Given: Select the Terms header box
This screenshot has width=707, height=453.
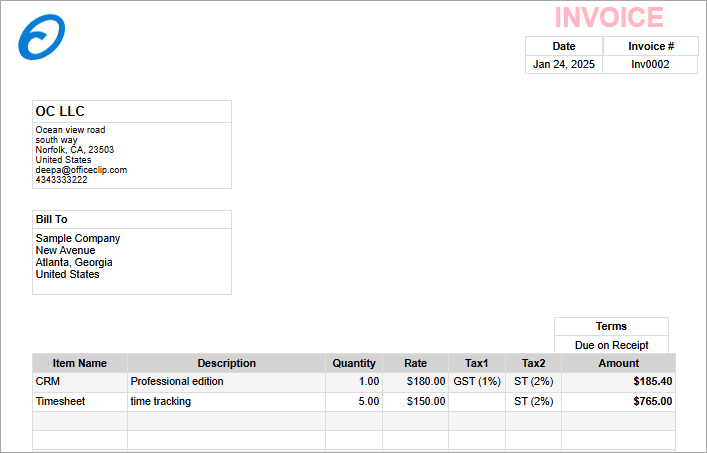Looking at the screenshot, I should (611, 326).
